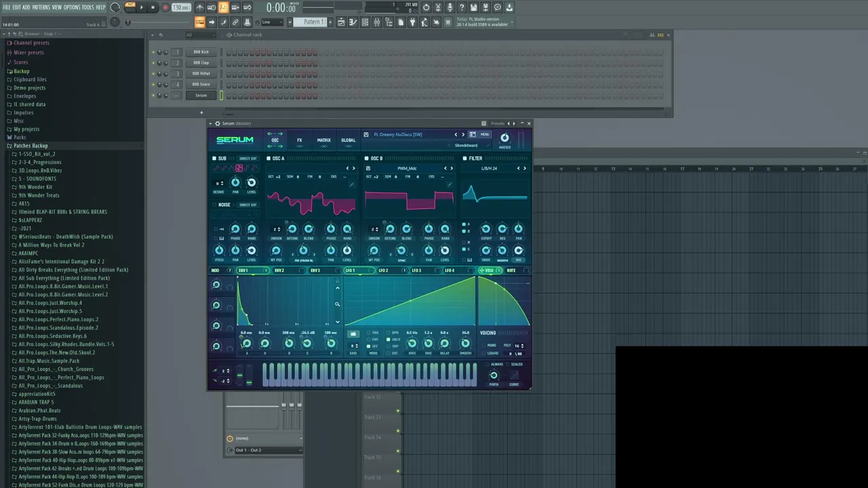Image resolution: width=868 pixels, height=488 pixels.
Task: Enable the ALWAYS portamento checkbox
Action: pyautogui.click(x=488, y=365)
